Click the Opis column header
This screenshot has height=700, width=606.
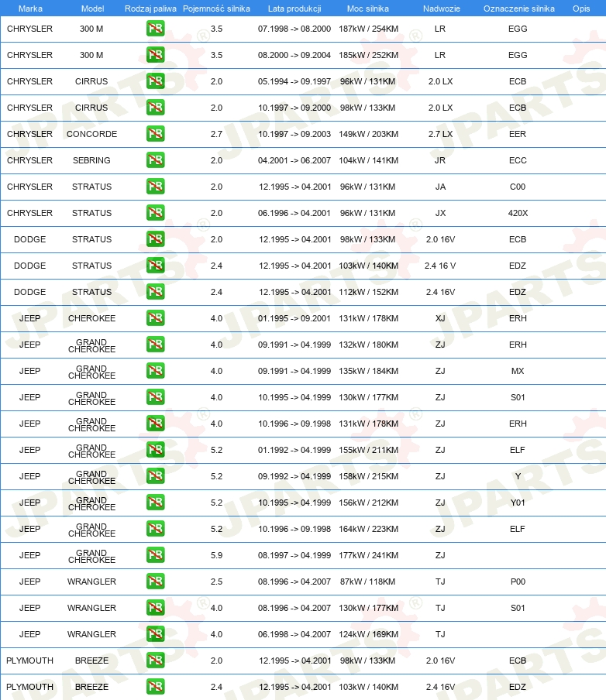(581, 9)
